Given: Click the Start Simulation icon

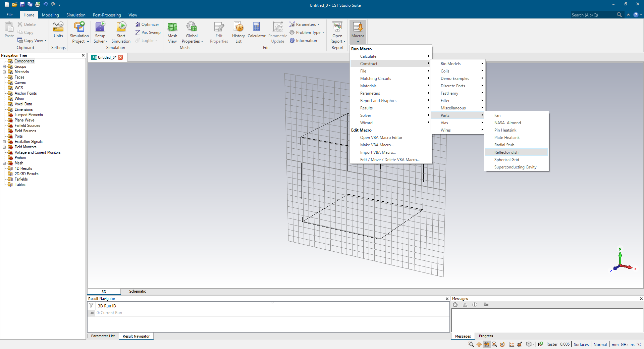Looking at the screenshot, I should 121,27.
